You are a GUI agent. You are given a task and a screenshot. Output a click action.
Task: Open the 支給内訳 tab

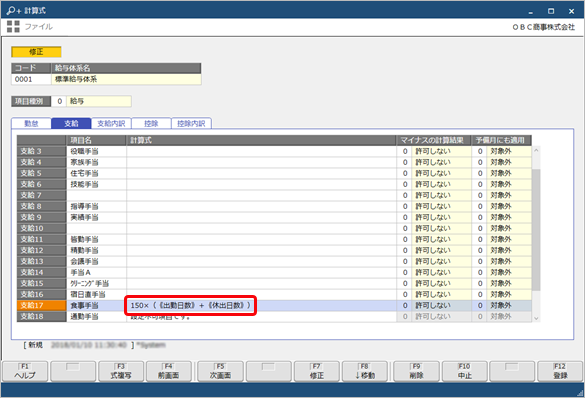(111, 123)
